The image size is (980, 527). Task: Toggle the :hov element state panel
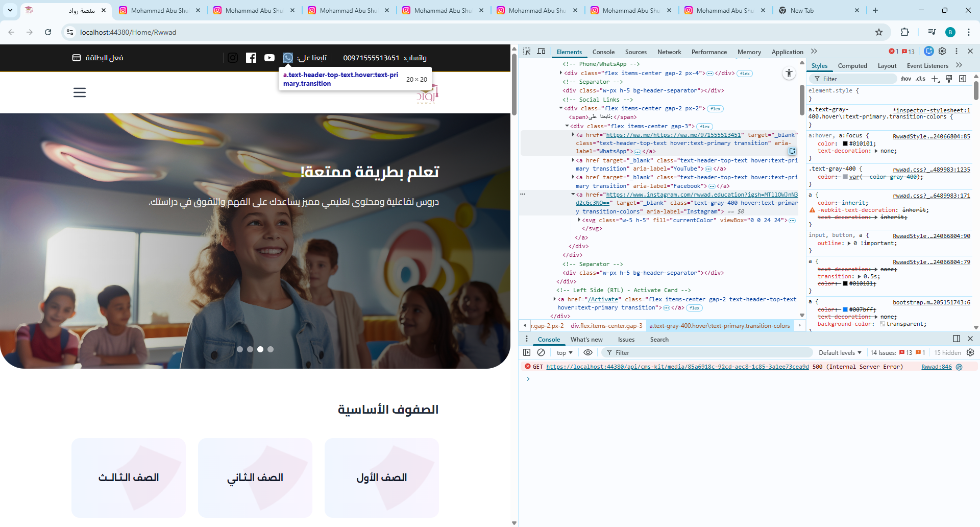905,79
